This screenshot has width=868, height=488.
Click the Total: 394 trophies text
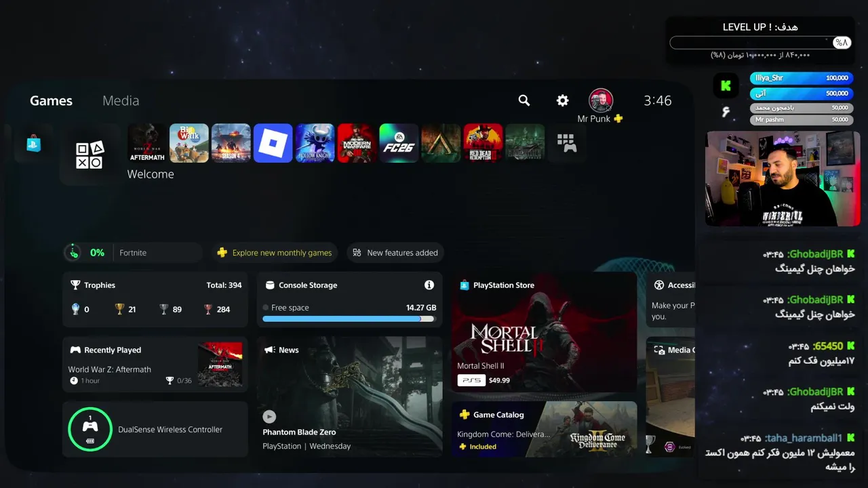[224, 285]
